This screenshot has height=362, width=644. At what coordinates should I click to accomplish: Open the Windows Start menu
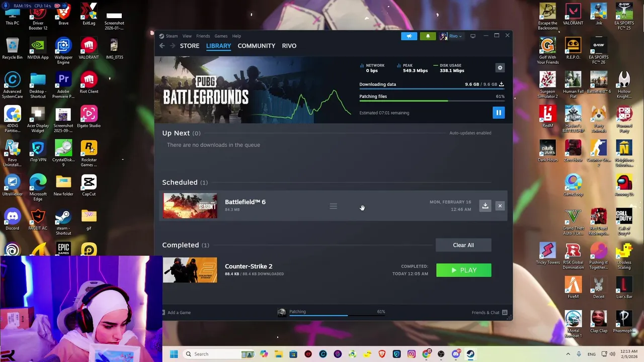174,354
